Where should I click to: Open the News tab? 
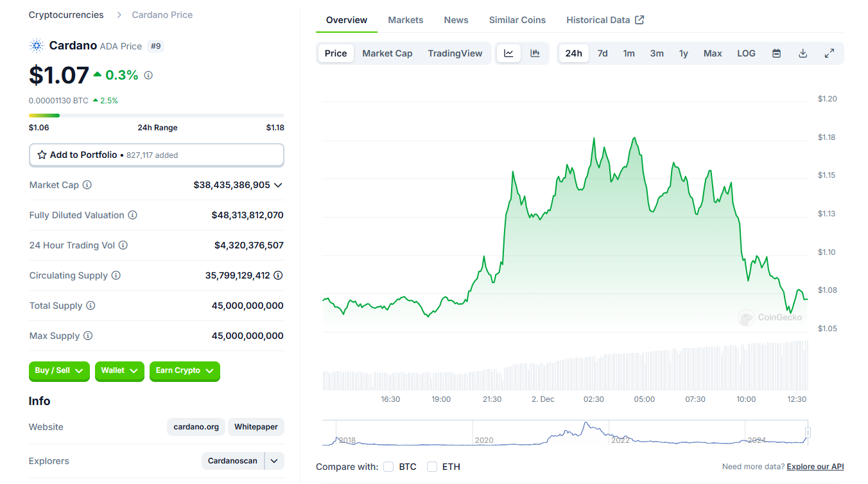(456, 20)
